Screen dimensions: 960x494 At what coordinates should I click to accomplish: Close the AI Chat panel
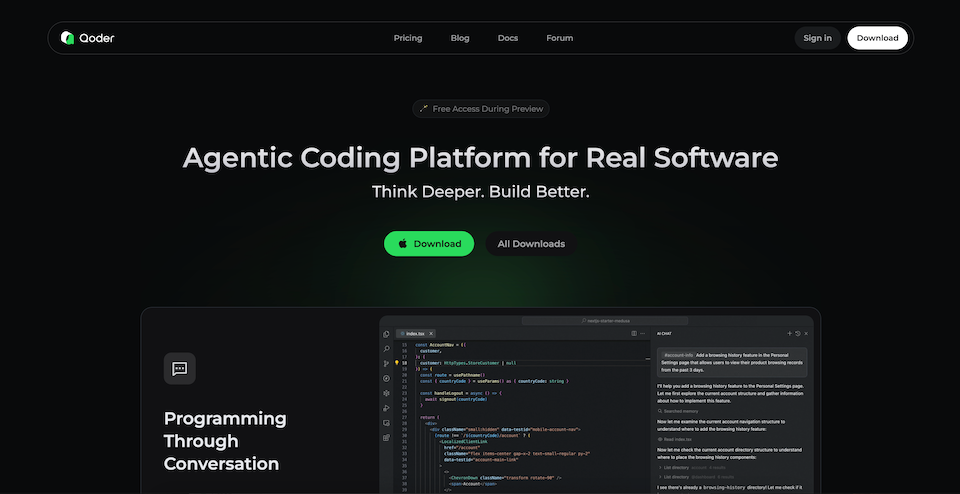coord(806,334)
